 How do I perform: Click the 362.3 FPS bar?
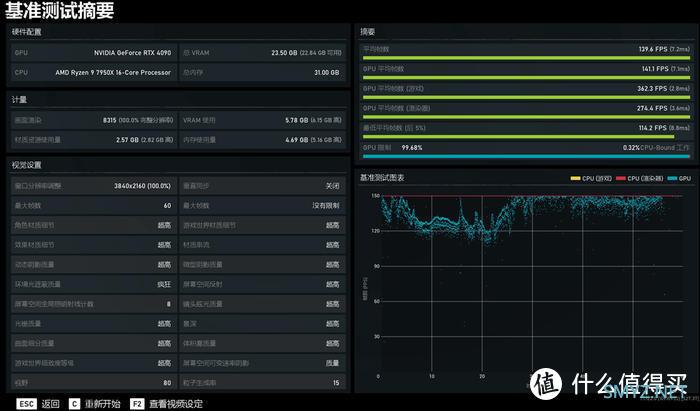[x=526, y=97]
